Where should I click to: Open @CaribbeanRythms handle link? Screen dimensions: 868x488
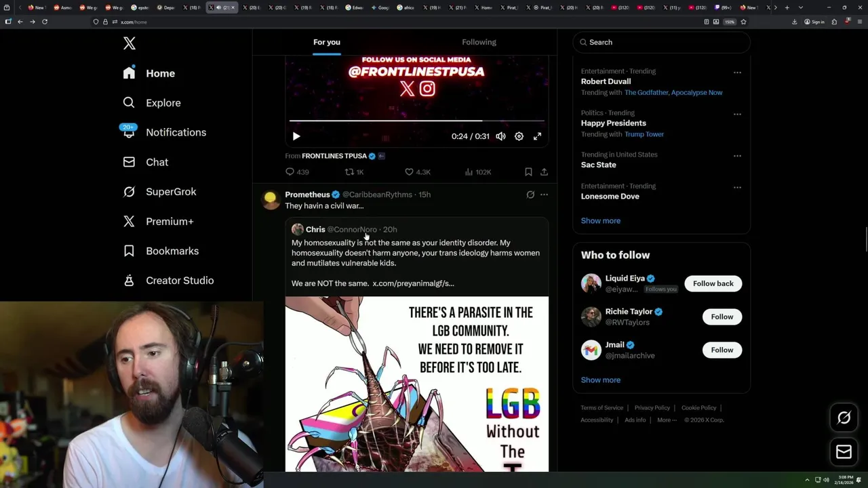[x=377, y=195]
